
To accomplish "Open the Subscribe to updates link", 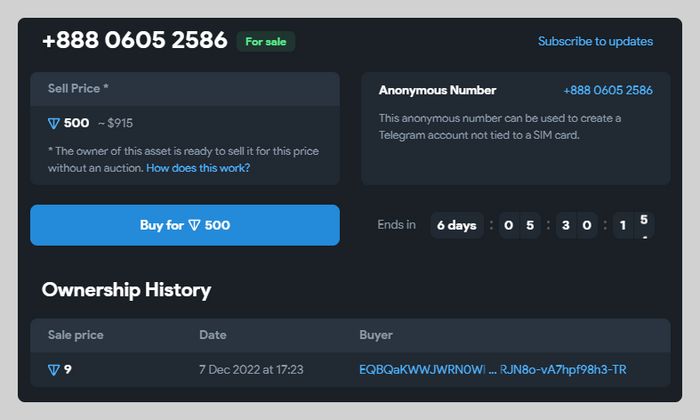I will (595, 42).
